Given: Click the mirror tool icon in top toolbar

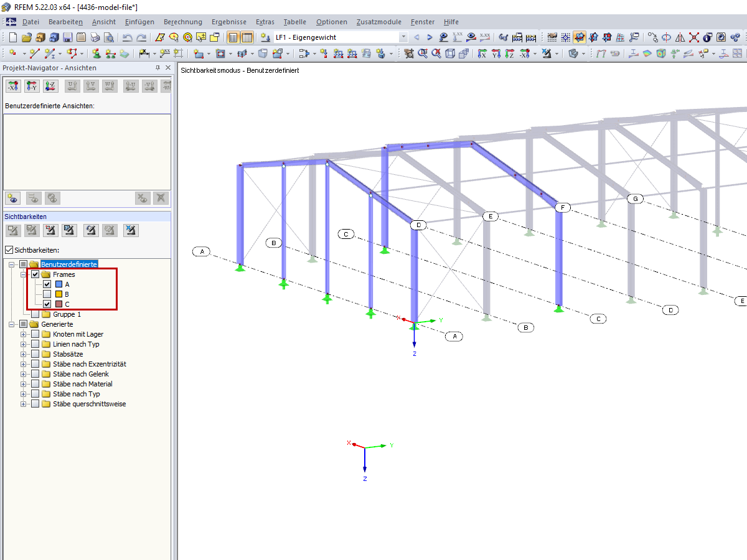Looking at the screenshot, I should coord(680,37).
